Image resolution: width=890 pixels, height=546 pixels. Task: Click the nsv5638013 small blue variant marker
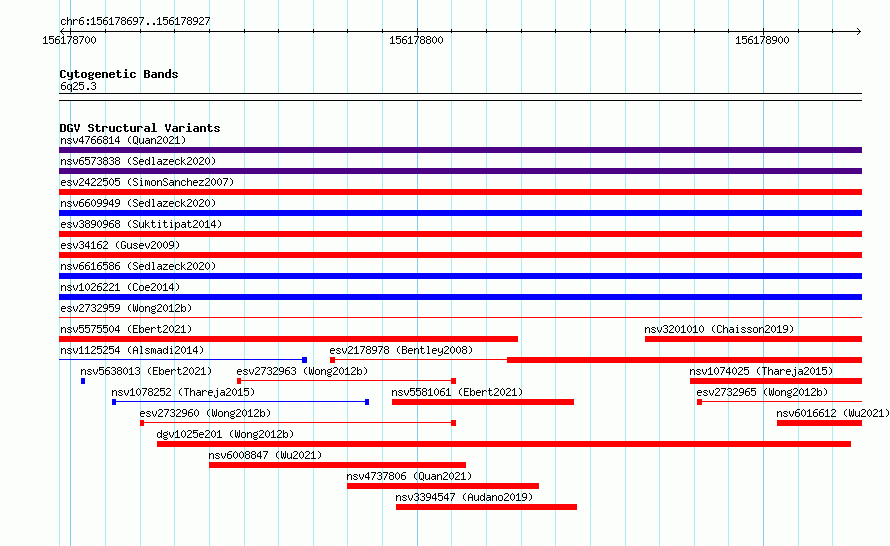point(83,381)
